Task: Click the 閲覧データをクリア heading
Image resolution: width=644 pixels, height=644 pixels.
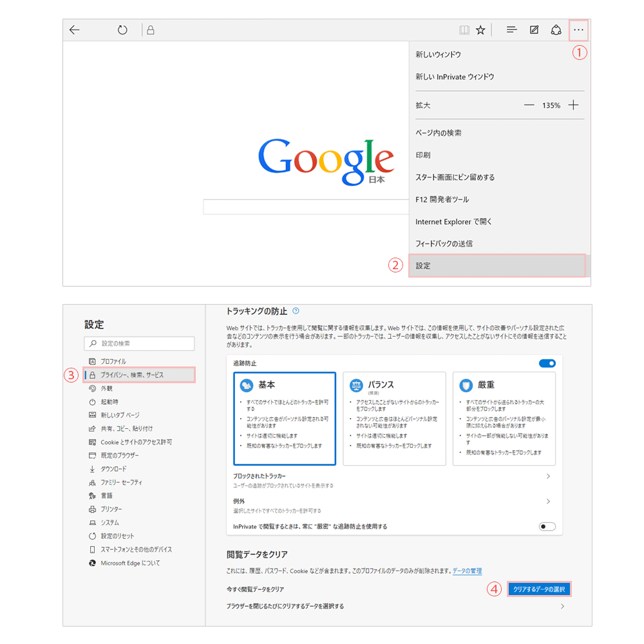Action: pyautogui.click(x=257, y=554)
